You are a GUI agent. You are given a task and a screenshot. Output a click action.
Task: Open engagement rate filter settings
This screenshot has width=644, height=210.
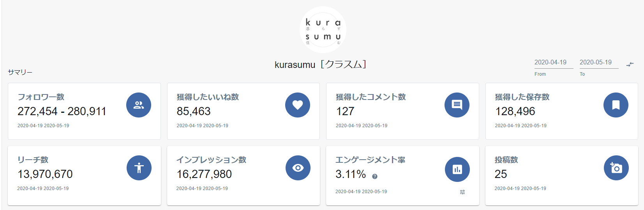tap(462, 192)
